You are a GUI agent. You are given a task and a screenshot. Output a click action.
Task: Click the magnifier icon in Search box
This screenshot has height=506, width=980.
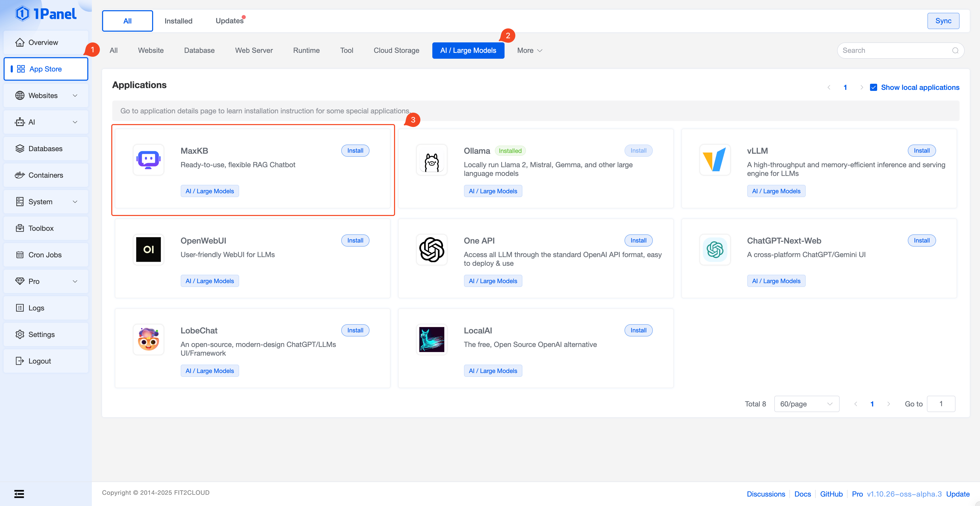click(x=955, y=51)
